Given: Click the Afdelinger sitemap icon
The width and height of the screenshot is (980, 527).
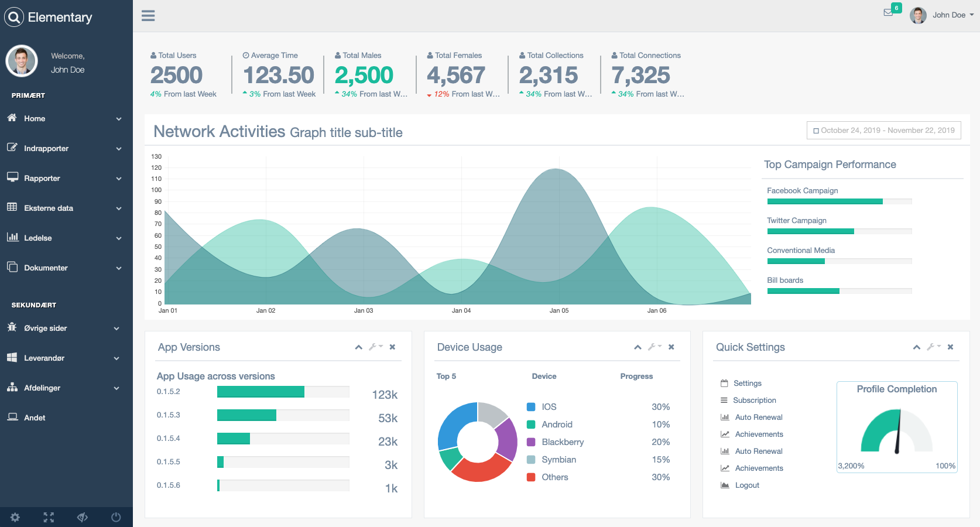Looking at the screenshot, I should (x=12, y=387).
